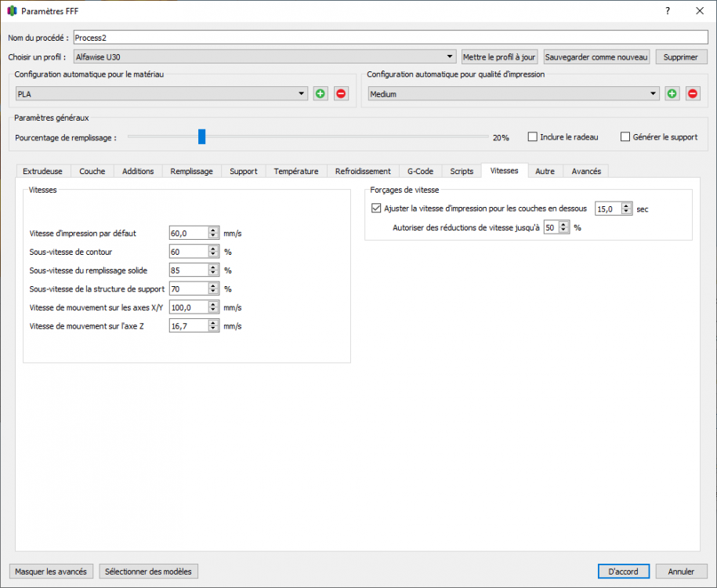Close the Paramètres FFF dialog
This screenshot has width=717, height=588.
click(x=700, y=11)
